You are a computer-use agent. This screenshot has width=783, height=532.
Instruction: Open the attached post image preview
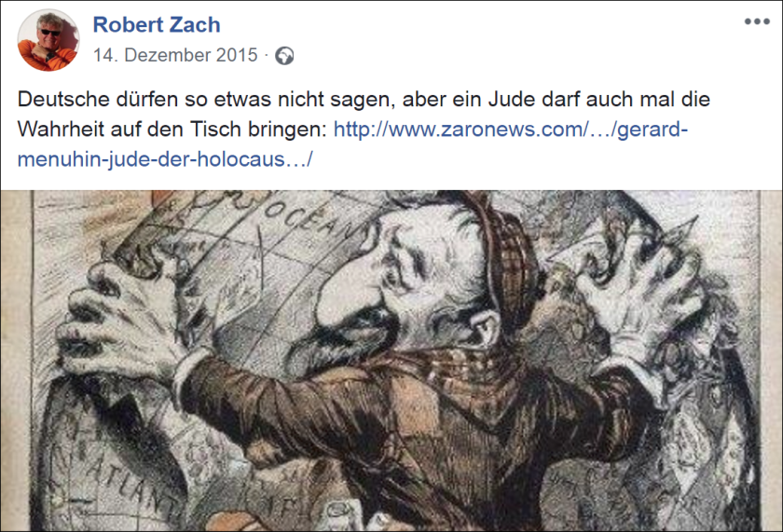[x=391, y=361]
